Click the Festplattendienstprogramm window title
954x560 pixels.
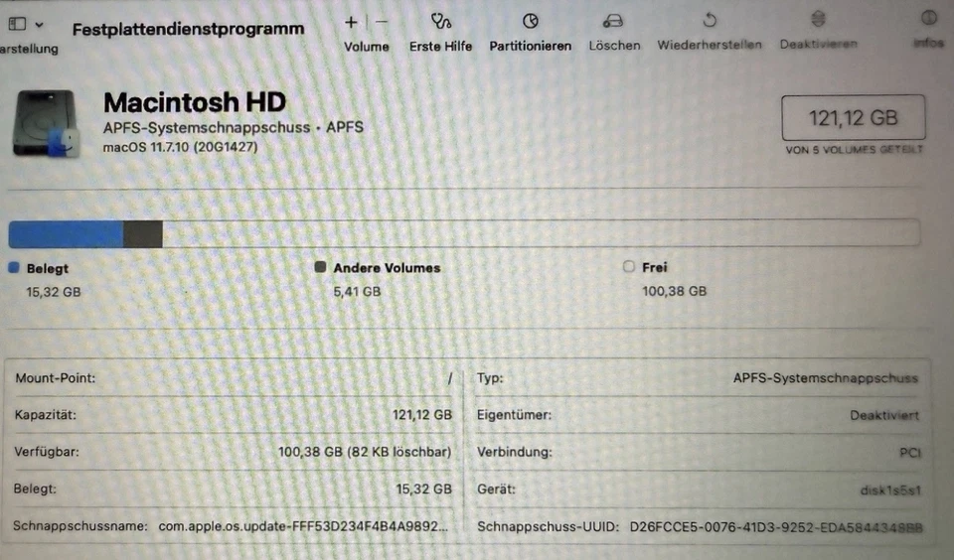coord(188,29)
